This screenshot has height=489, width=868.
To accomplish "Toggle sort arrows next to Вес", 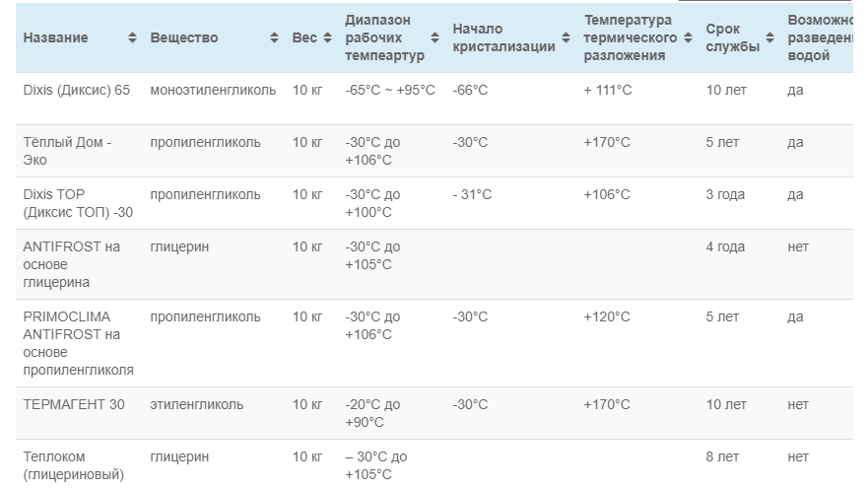I will click(327, 37).
